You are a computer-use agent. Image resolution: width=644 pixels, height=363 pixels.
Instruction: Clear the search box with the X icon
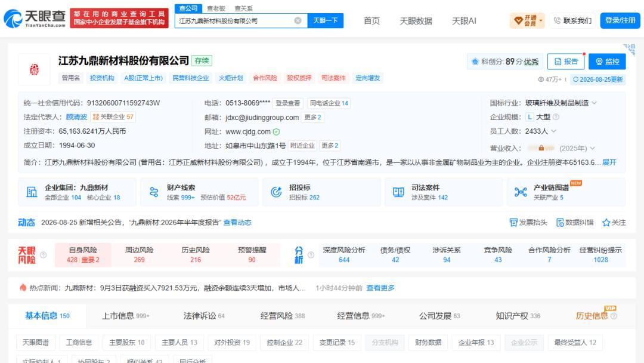(x=298, y=20)
